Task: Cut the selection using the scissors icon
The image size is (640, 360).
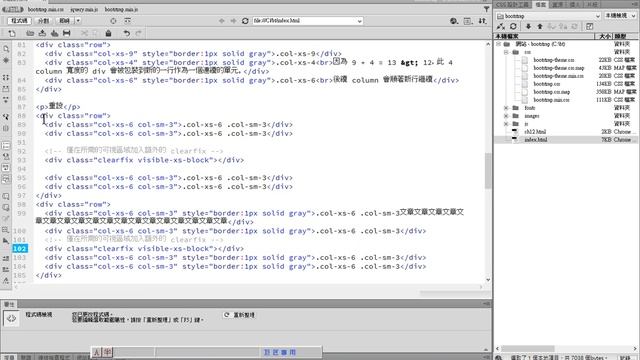Action: [84, 33]
